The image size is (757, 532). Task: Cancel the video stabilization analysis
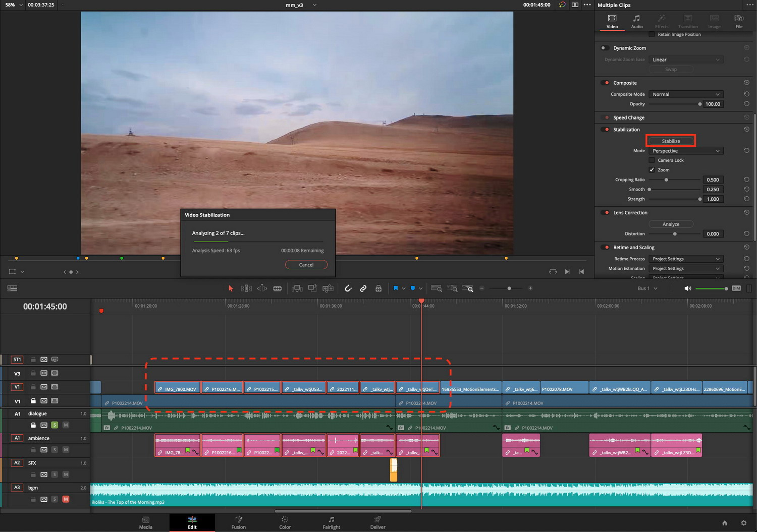[306, 265]
